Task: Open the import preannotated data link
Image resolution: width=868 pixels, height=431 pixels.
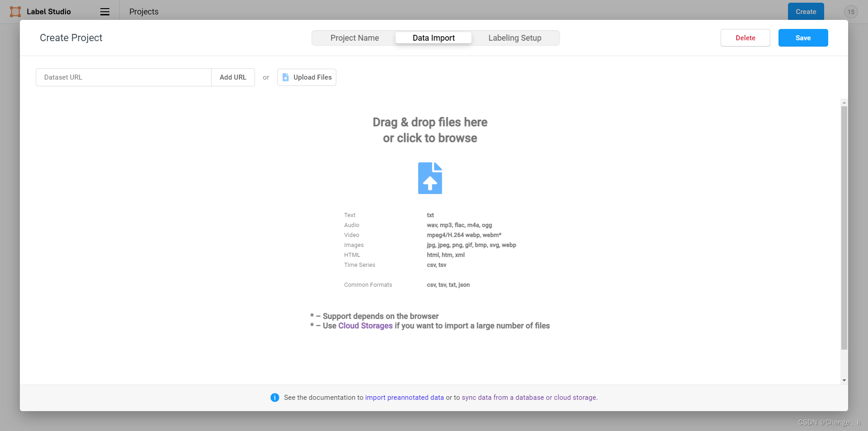Action: 405,398
